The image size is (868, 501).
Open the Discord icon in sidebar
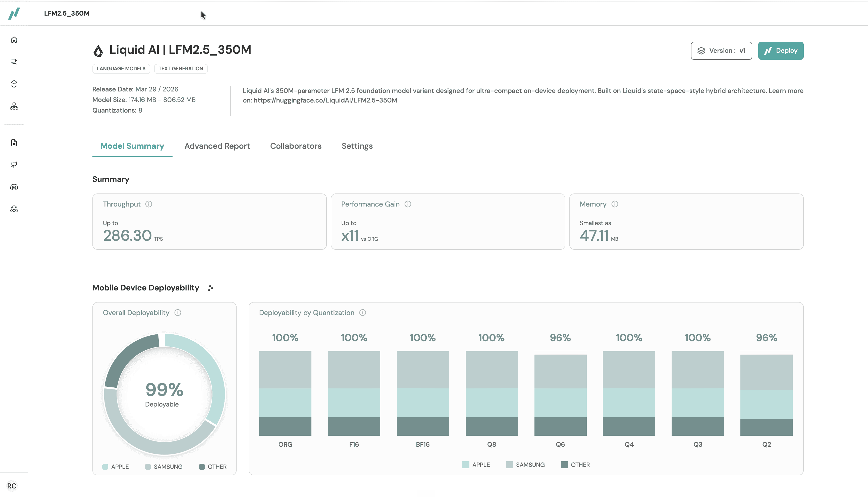(14, 187)
